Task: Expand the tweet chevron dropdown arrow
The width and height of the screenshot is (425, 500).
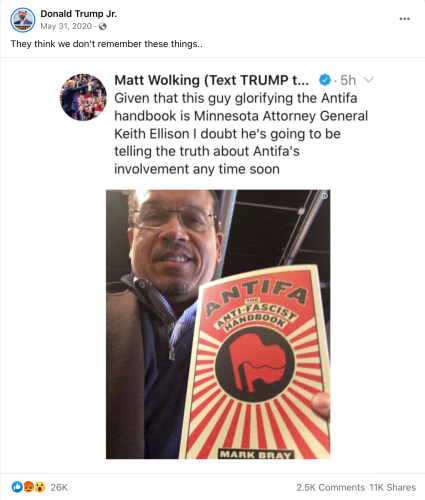Action: pyautogui.click(x=368, y=80)
